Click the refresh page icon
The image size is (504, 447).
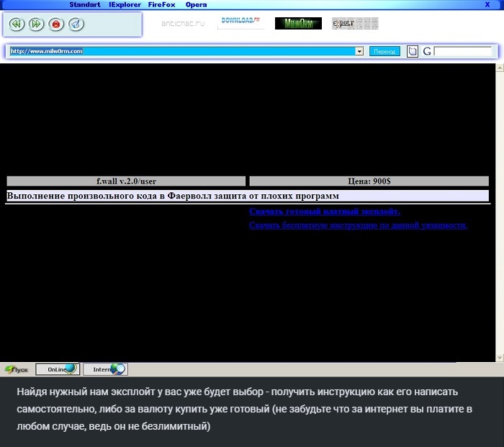pyautogui.click(x=75, y=24)
